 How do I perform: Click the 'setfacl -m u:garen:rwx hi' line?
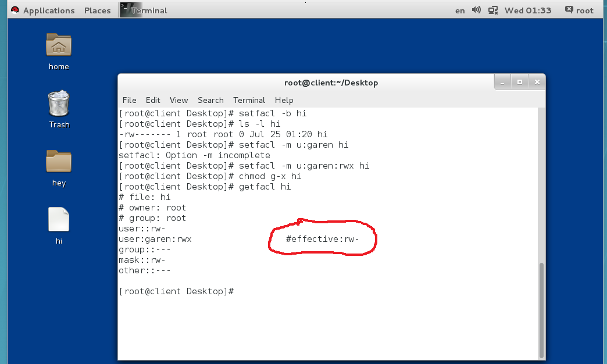click(x=244, y=166)
